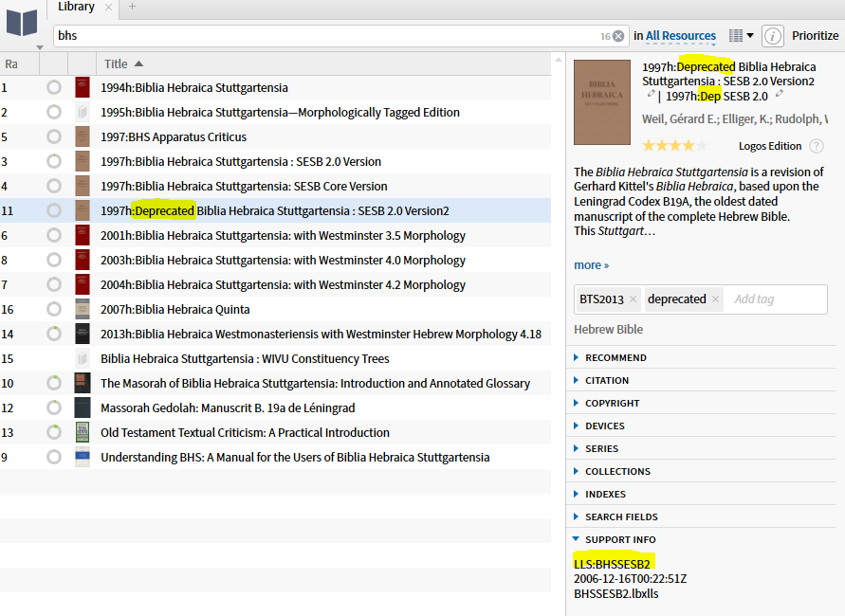Edit the abbreviated title pencil icon

click(780, 94)
